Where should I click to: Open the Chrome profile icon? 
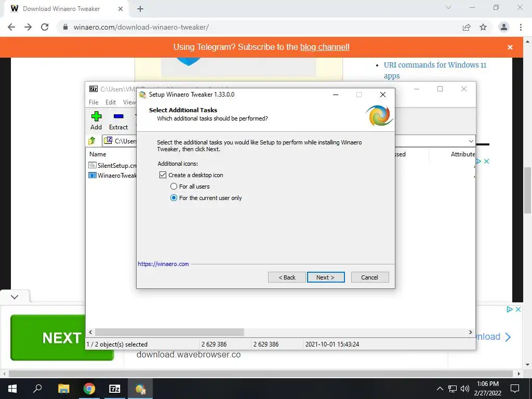click(504, 27)
